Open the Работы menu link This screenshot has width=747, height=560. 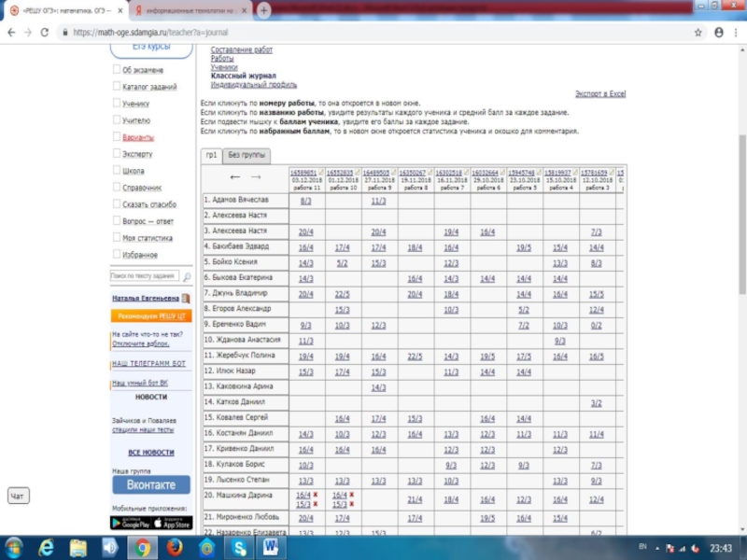222,58
